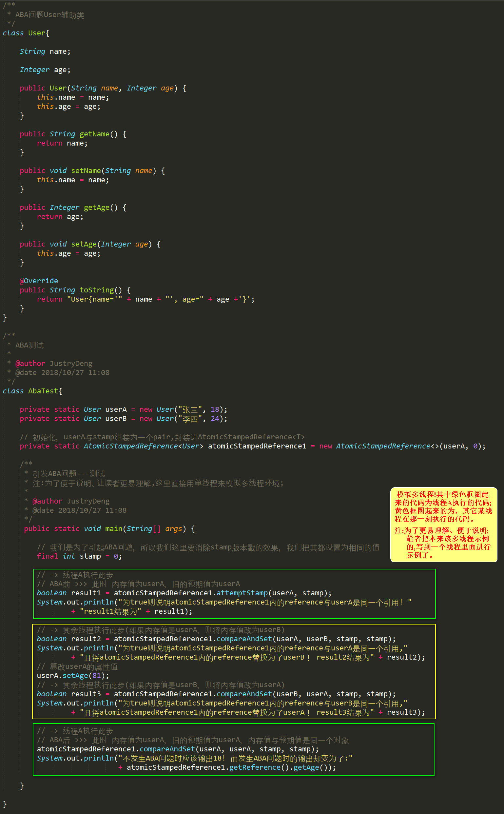The image size is (504, 814).
Task: Click the '@Override' annotation
Action: 39,281
